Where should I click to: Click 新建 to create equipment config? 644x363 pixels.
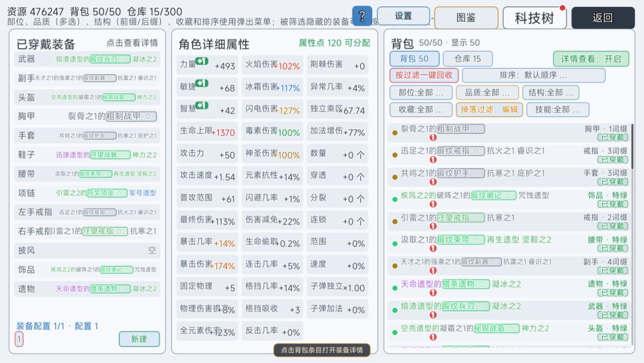tap(139, 339)
